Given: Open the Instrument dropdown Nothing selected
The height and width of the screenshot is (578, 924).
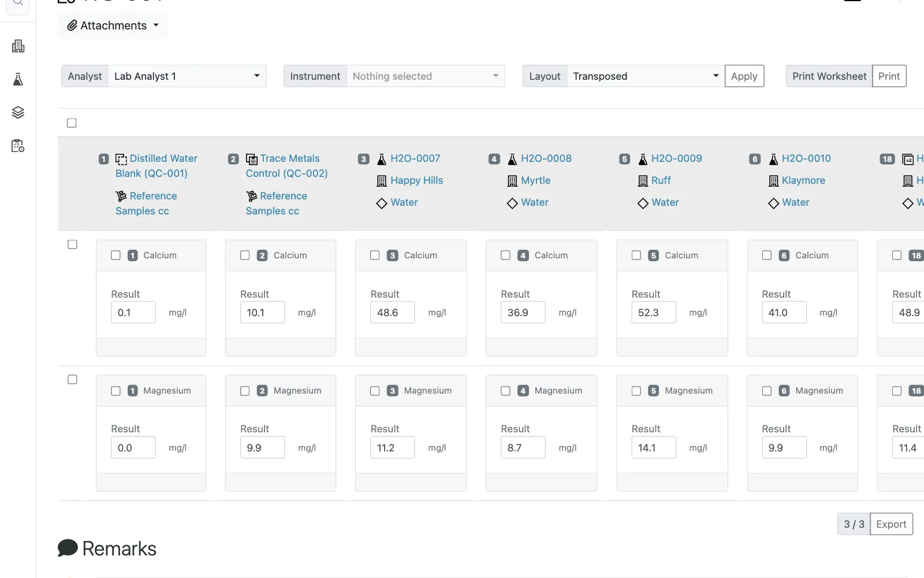Looking at the screenshot, I should pos(426,76).
